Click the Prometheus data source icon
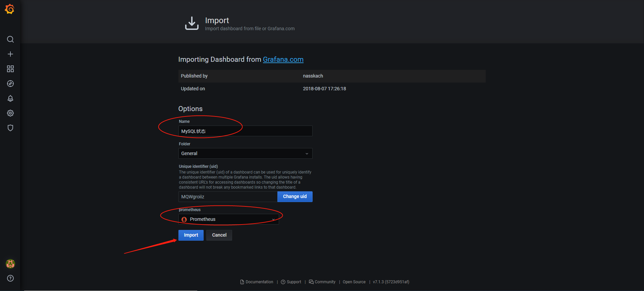Viewport: 644px width, 291px height. pyautogui.click(x=184, y=220)
